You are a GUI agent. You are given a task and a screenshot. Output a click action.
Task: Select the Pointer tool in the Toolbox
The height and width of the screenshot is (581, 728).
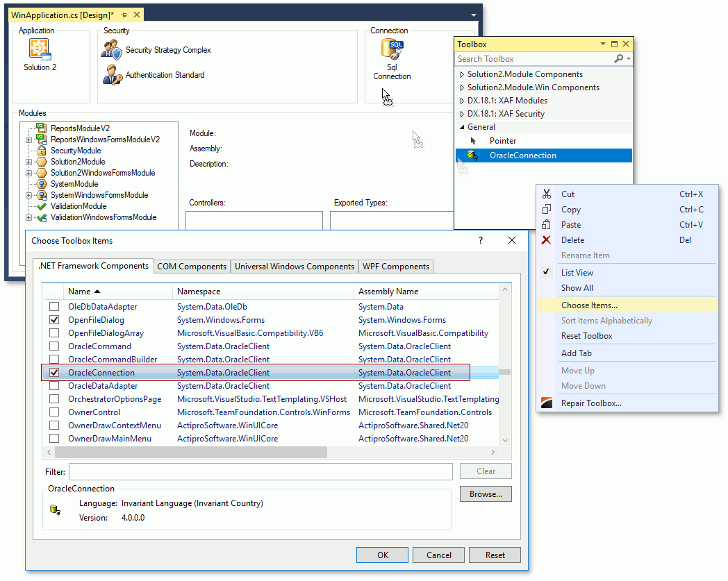point(502,141)
